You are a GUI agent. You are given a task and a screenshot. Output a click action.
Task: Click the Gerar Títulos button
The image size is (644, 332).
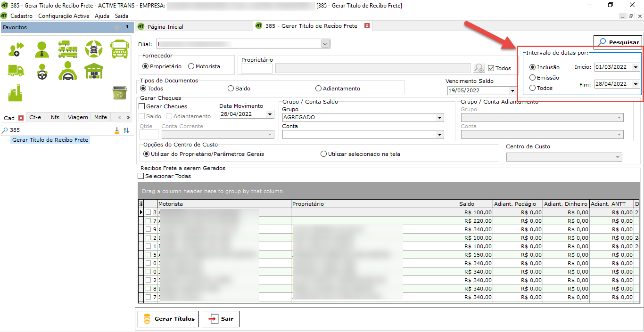pyautogui.click(x=168, y=319)
